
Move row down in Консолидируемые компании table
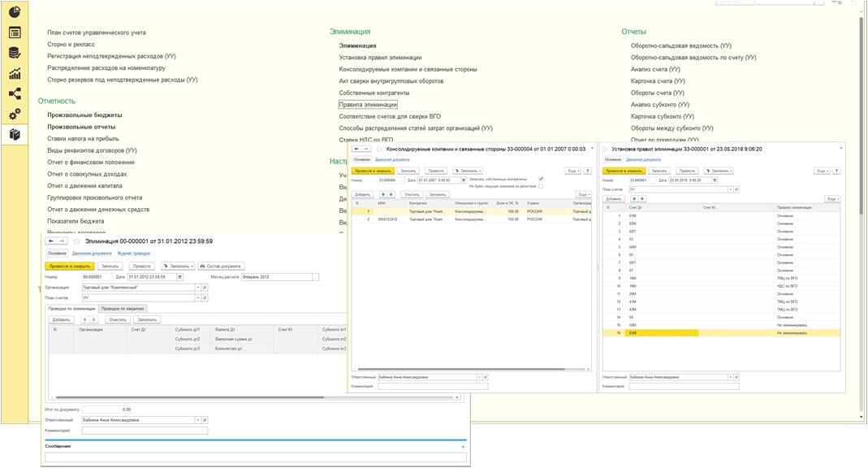(391, 194)
